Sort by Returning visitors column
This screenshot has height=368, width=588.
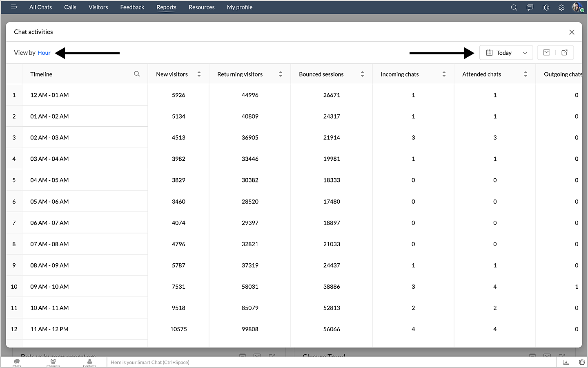[281, 74]
